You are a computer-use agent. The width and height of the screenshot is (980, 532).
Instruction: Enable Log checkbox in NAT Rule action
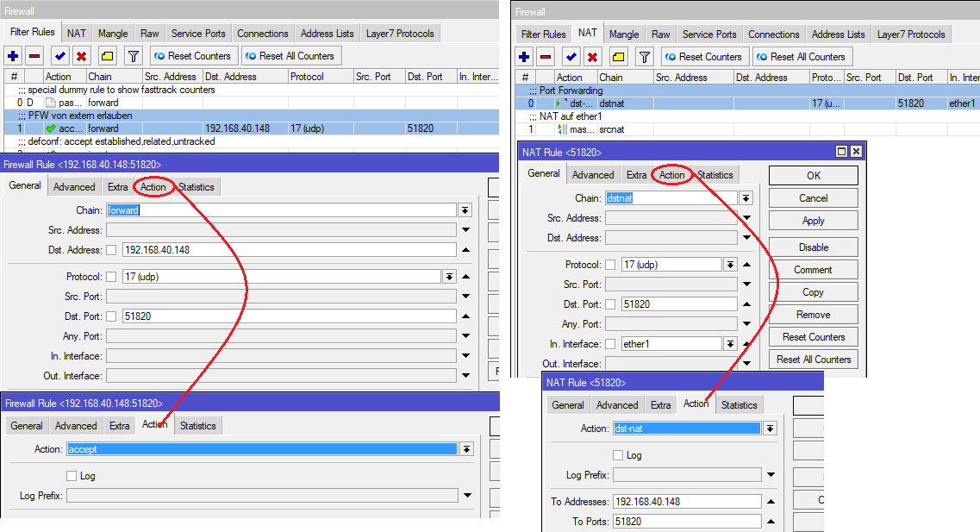618,455
